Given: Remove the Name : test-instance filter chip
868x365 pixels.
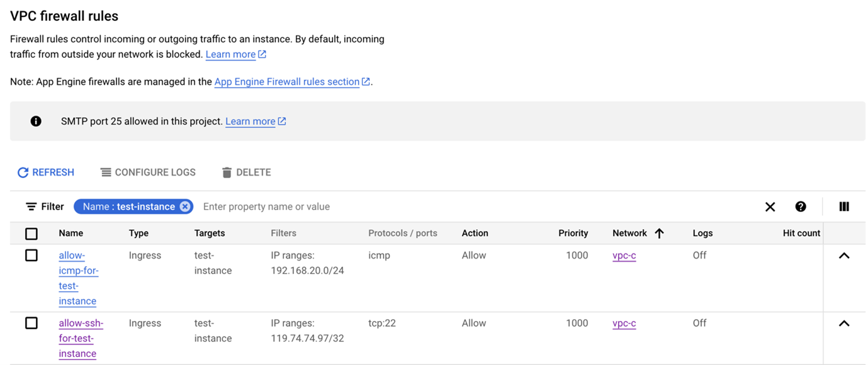Looking at the screenshot, I should pyautogui.click(x=185, y=207).
